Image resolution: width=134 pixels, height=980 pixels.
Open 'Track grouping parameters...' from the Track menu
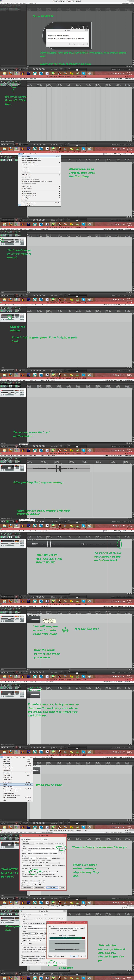pos(40,203)
